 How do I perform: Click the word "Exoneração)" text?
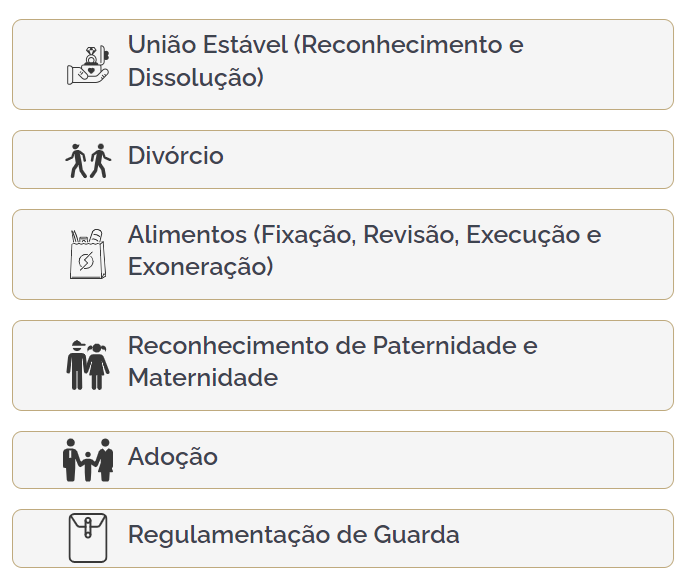[200, 268]
